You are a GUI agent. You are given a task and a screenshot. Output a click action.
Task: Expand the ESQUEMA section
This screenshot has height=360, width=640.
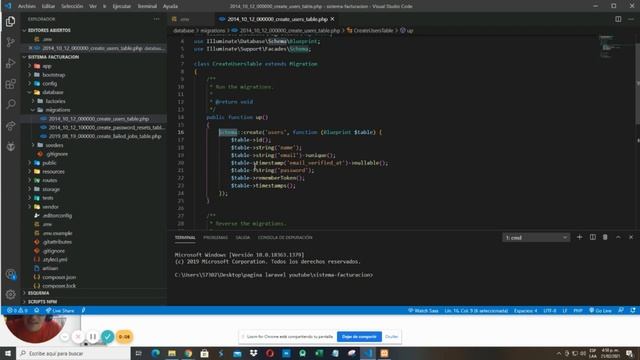pyautogui.click(x=38, y=293)
